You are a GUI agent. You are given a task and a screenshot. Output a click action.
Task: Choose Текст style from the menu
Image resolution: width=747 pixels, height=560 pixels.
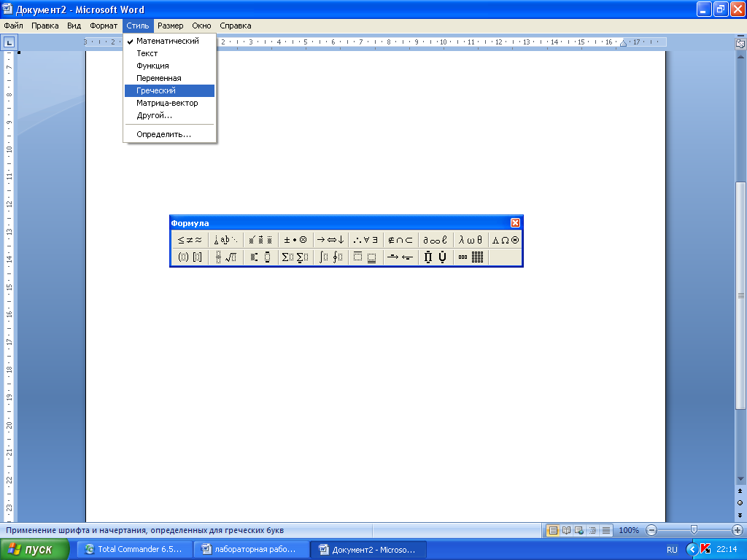tap(169, 53)
